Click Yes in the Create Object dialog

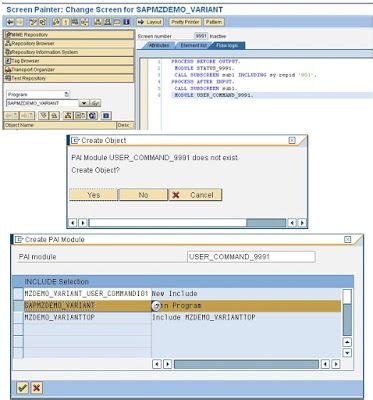click(x=93, y=195)
